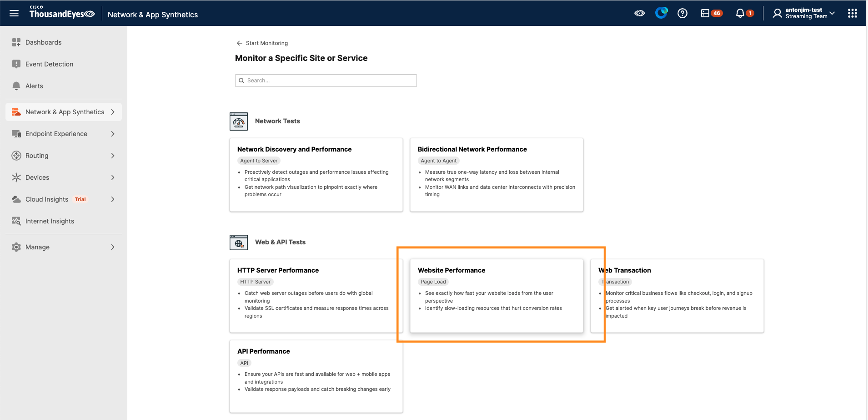Go to Event Detection
The width and height of the screenshot is (868, 420).
pos(64,64)
